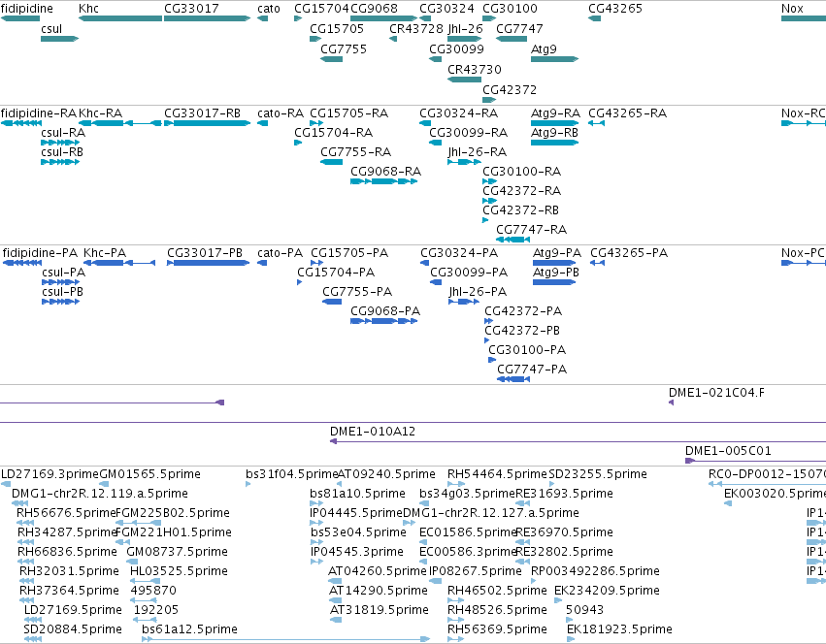Image resolution: width=826 pixels, height=644 pixels.
Task: Click the CG42372-RB transcript label
Action: pyautogui.click(x=521, y=210)
